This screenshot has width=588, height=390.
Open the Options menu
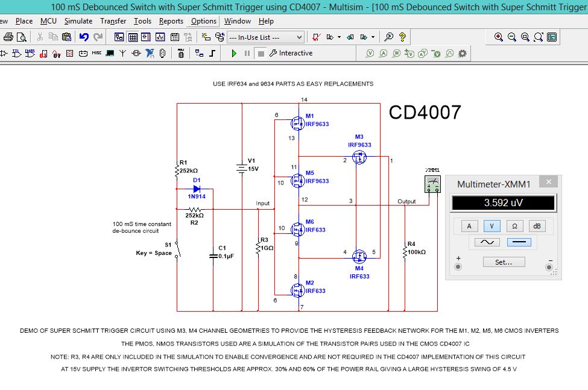pos(204,21)
